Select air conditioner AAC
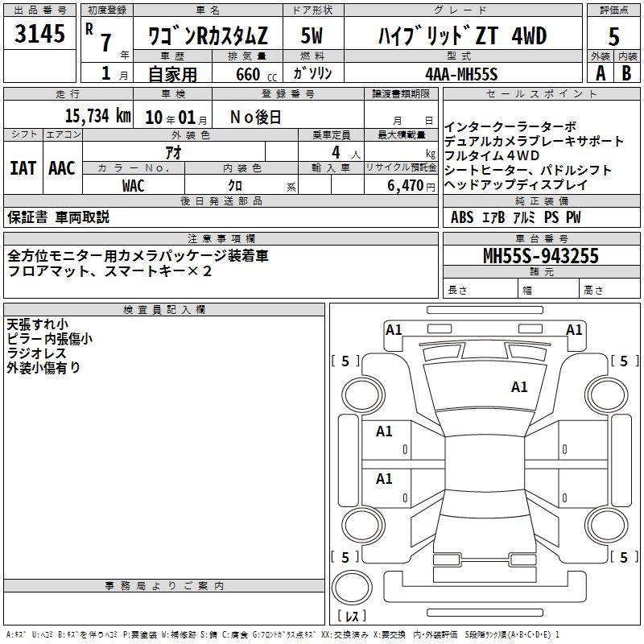 62,168
